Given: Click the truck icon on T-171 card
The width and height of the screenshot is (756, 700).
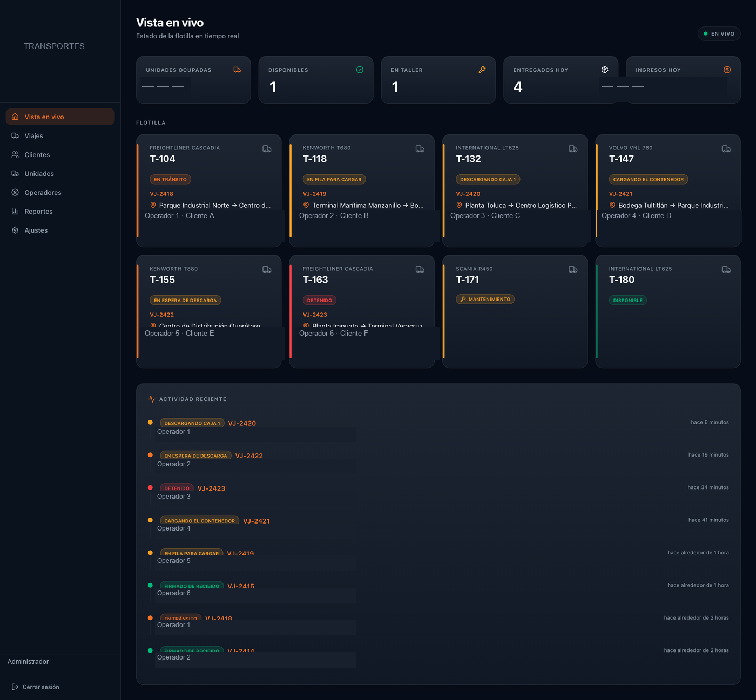Looking at the screenshot, I should [x=573, y=269].
